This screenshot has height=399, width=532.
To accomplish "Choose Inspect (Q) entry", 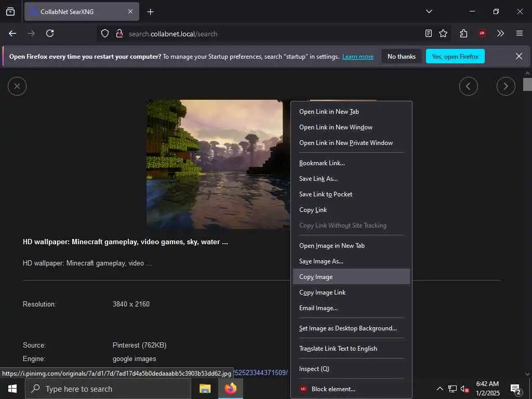I will pos(351,369).
